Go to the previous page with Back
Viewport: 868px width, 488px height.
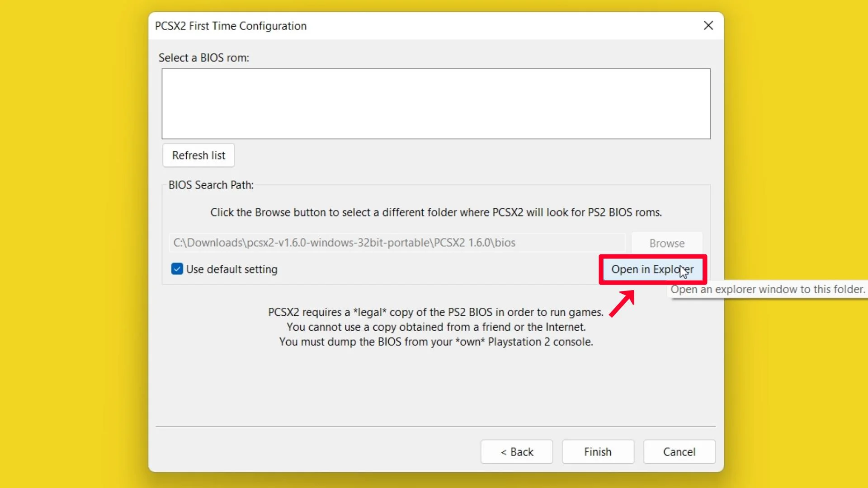tap(517, 452)
